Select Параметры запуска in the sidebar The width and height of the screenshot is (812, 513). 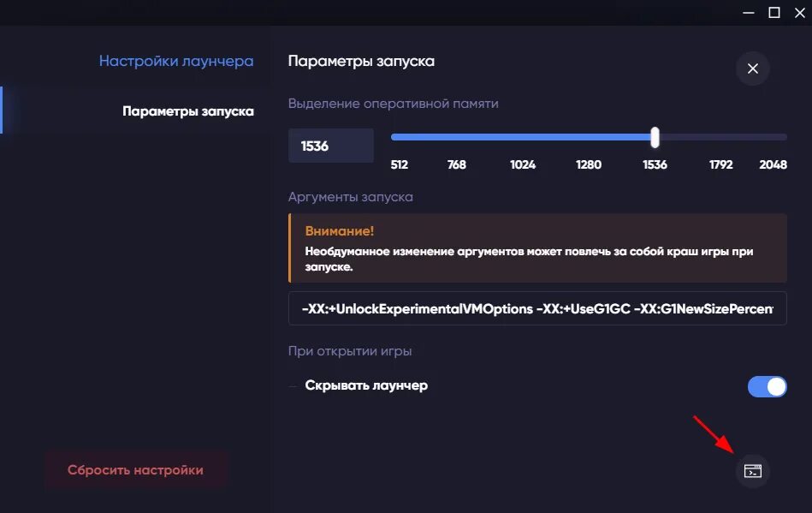187,110
